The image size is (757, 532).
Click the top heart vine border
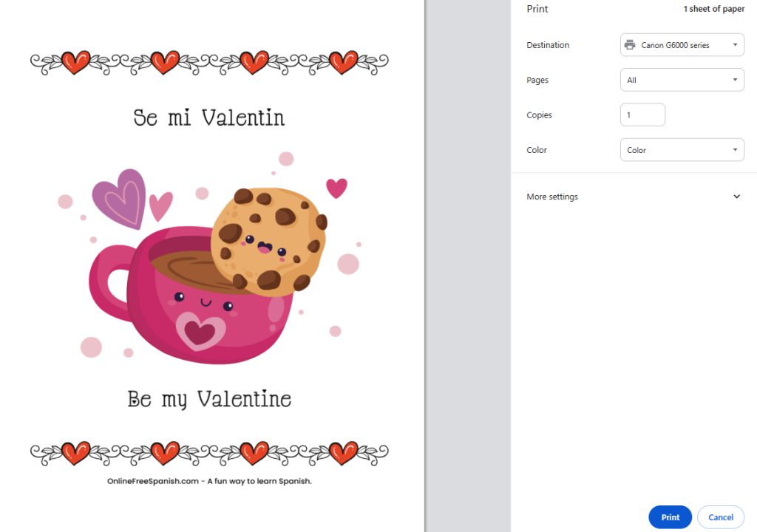click(209, 63)
